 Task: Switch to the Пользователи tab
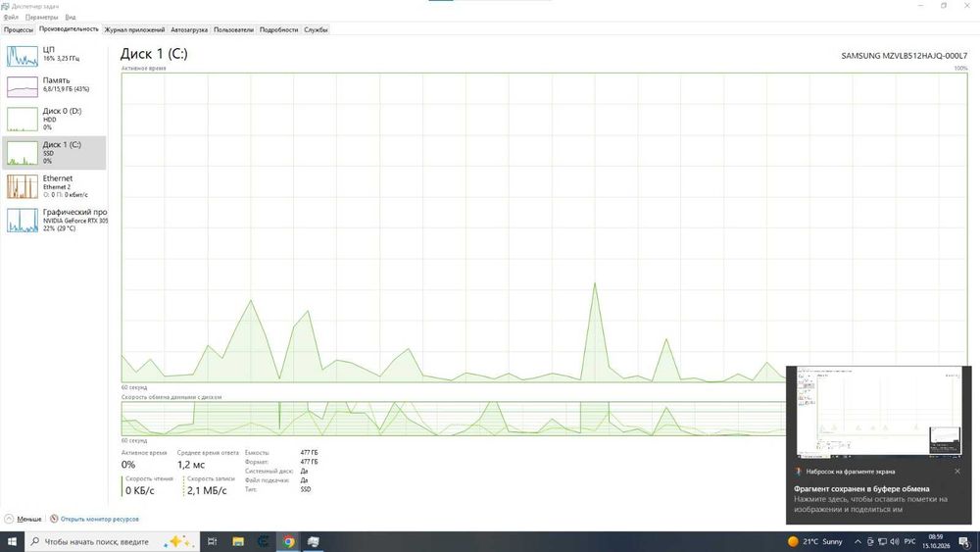[x=234, y=29]
